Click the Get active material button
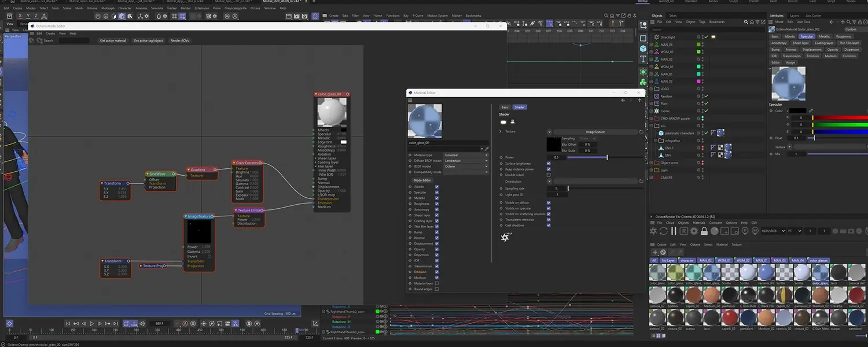This screenshot has width=868, height=347. (113, 40)
